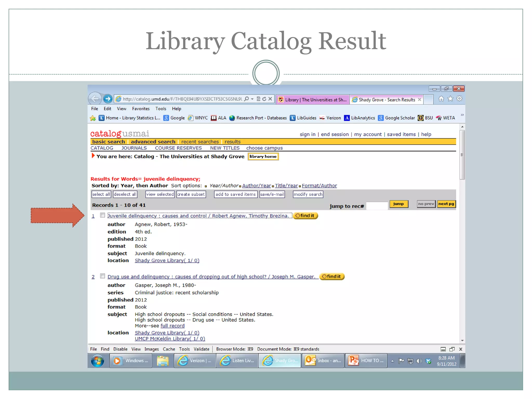Screen dimensions: 532x399
Task: Click the sign in link
Action: (x=308, y=135)
